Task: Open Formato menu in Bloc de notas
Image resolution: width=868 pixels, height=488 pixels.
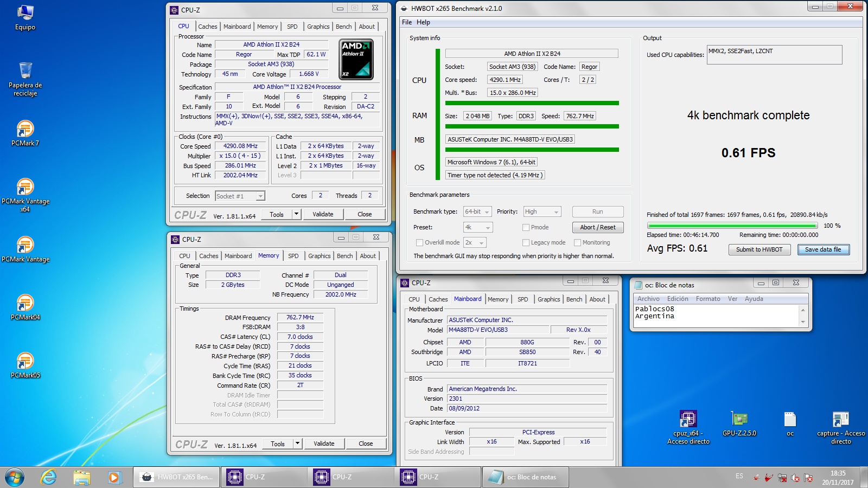Action: [x=708, y=299]
